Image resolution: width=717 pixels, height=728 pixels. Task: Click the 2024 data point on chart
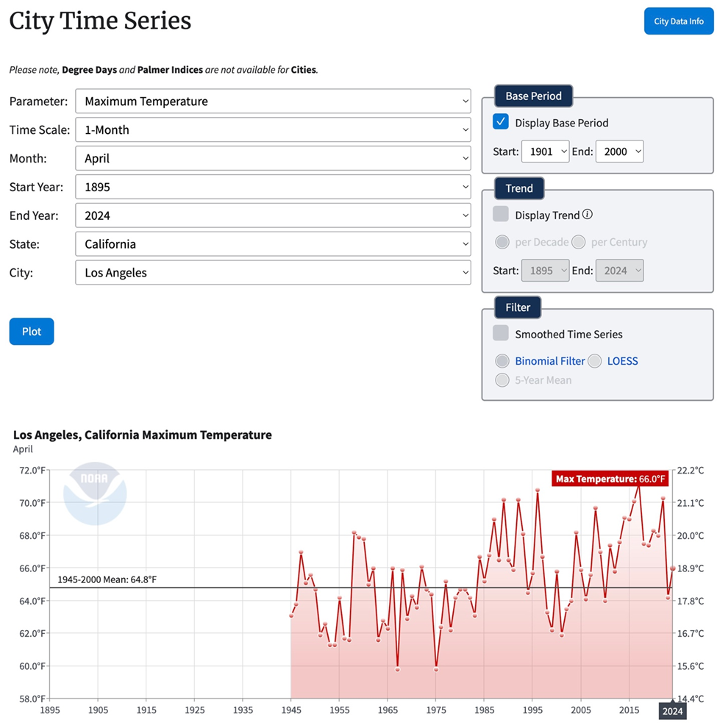tap(672, 568)
